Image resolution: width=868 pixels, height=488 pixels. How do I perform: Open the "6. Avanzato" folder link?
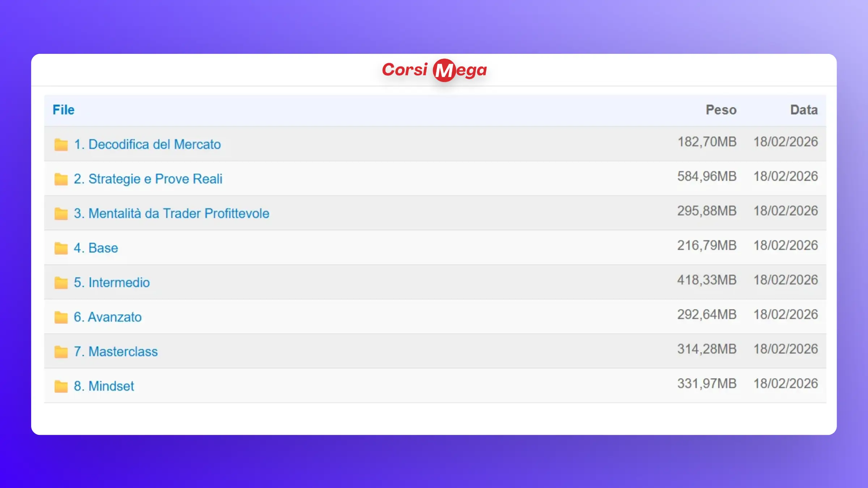tap(108, 317)
